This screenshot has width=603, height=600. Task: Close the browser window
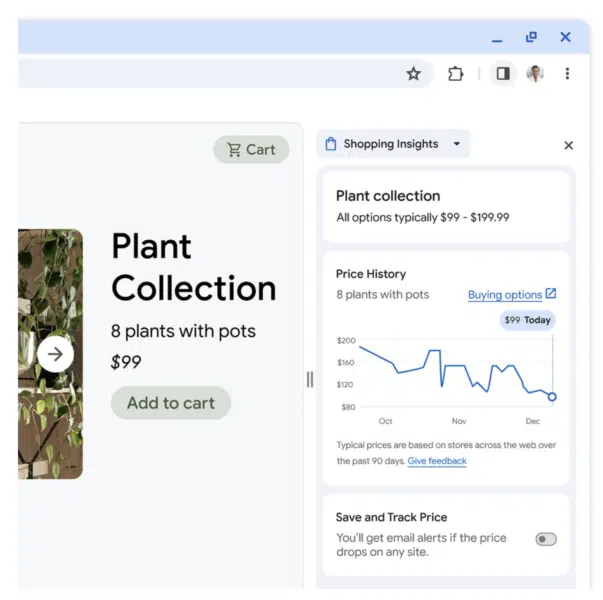point(565,37)
